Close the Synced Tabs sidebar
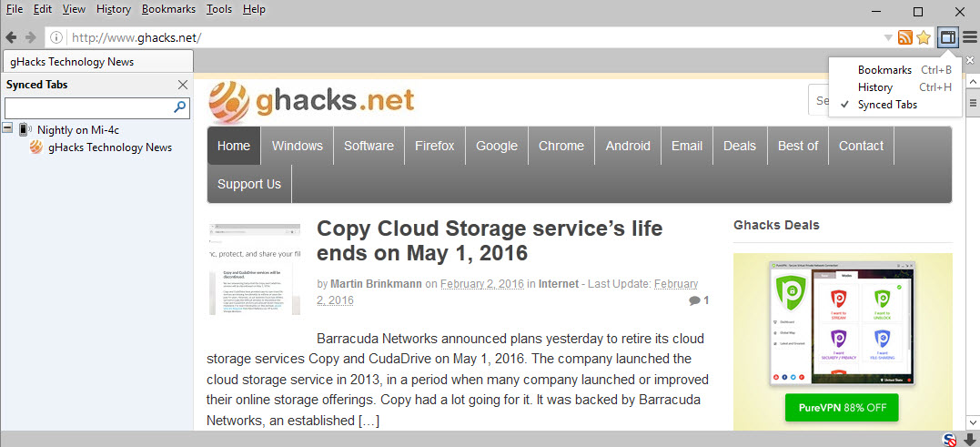This screenshot has height=447, width=980. tap(183, 85)
